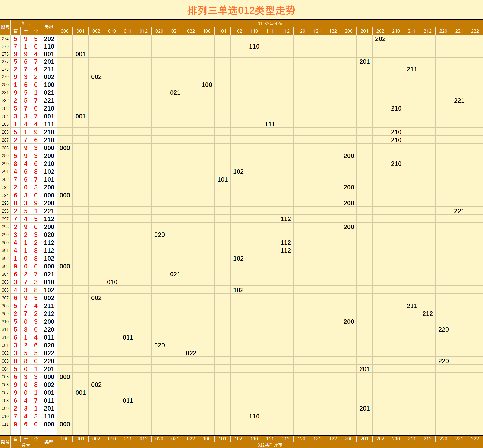Select the bottom 000 footer column label
483x448 pixels.
pos(65,439)
